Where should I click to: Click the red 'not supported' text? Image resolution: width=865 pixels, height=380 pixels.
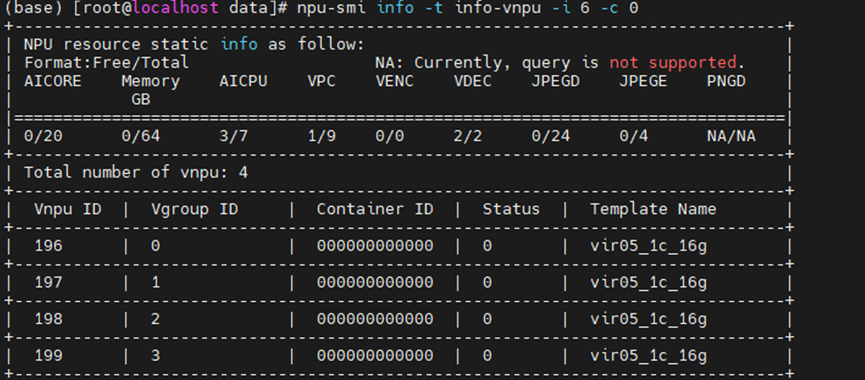tap(673, 63)
